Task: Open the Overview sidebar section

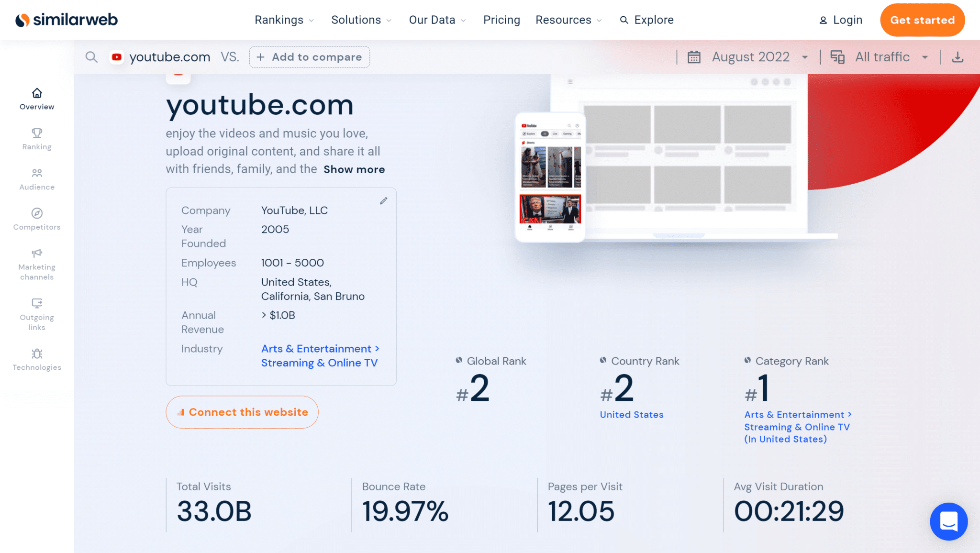Action: tap(37, 99)
